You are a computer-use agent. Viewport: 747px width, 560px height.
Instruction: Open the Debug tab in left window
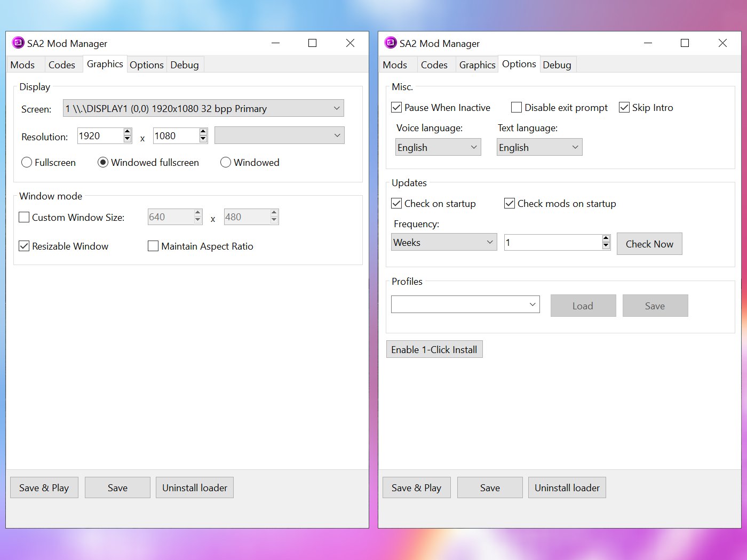[x=185, y=65]
